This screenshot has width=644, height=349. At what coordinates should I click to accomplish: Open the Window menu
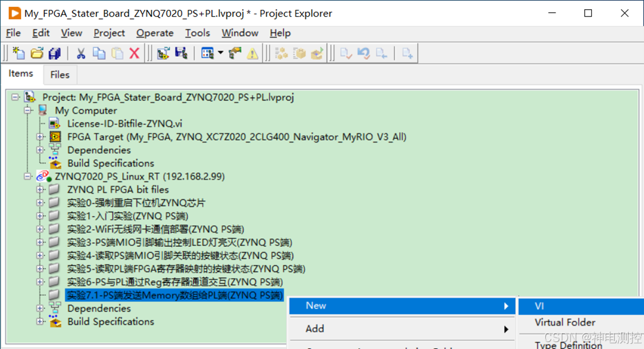tap(240, 33)
